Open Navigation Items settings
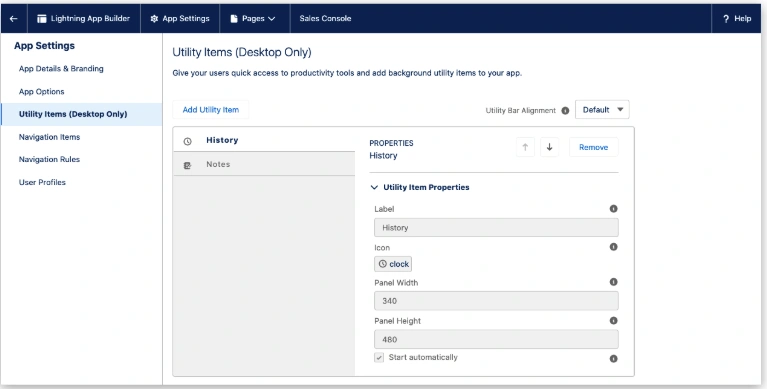The height and width of the screenshot is (389, 767). tap(49, 137)
